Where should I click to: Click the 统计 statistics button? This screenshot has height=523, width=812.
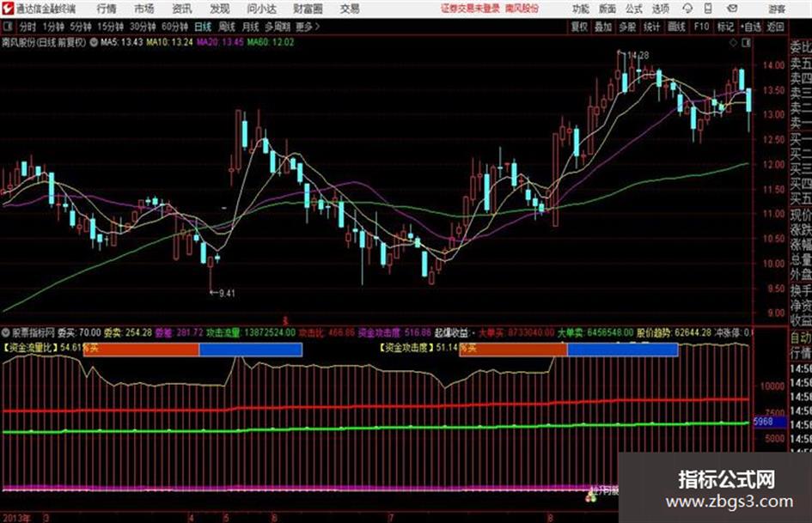651,27
